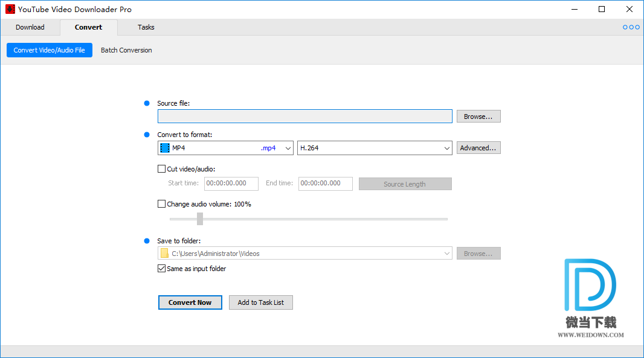Open the three-dots options menu
Image resolution: width=644 pixels, height=358 pixels.
point(631,27)
